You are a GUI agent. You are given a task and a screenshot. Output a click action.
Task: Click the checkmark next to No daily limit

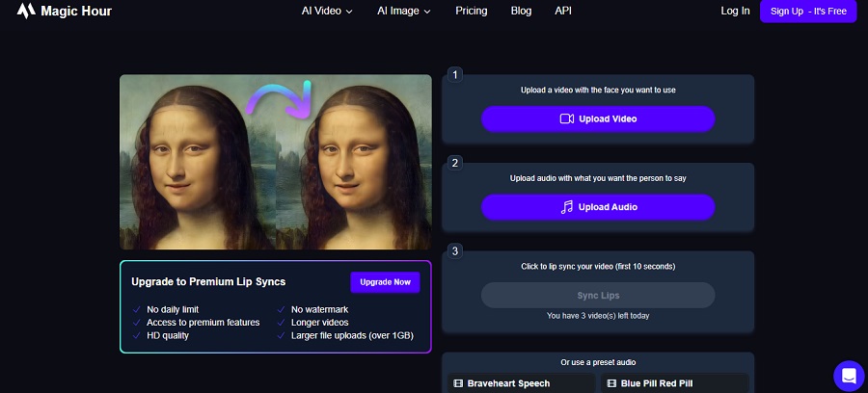click(136, 308)
